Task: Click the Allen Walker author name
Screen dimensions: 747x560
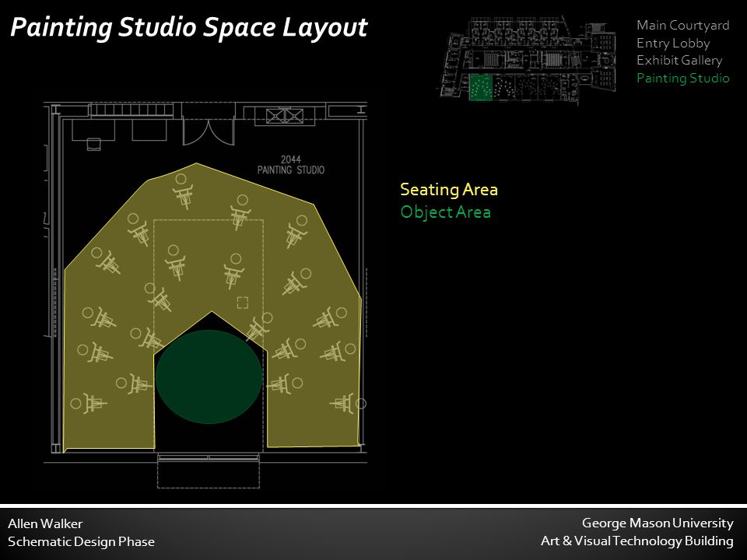Action: click(45, 523)
